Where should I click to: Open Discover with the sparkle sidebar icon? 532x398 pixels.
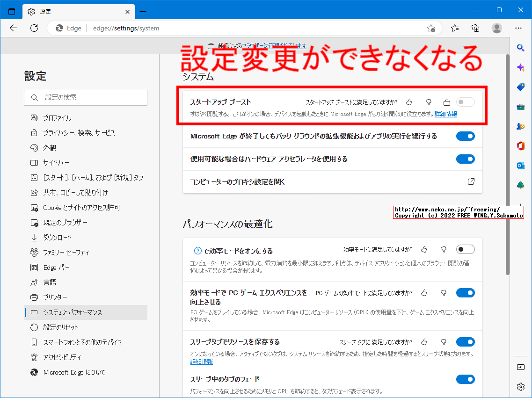click(x=520, y=67)
